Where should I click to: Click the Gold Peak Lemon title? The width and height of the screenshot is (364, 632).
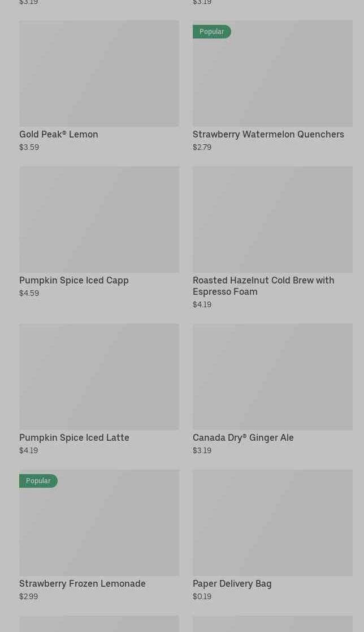pyautogui.click(x=59, y=134)
